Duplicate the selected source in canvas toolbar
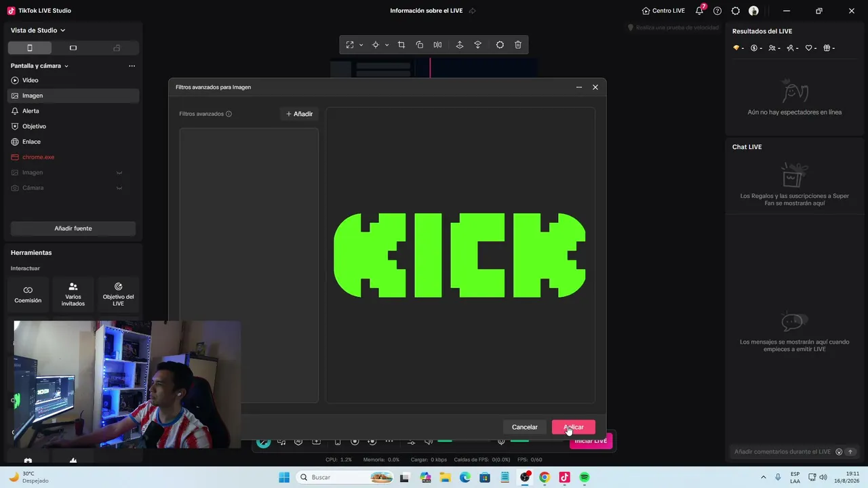868x488 pixels. (419, 45)
